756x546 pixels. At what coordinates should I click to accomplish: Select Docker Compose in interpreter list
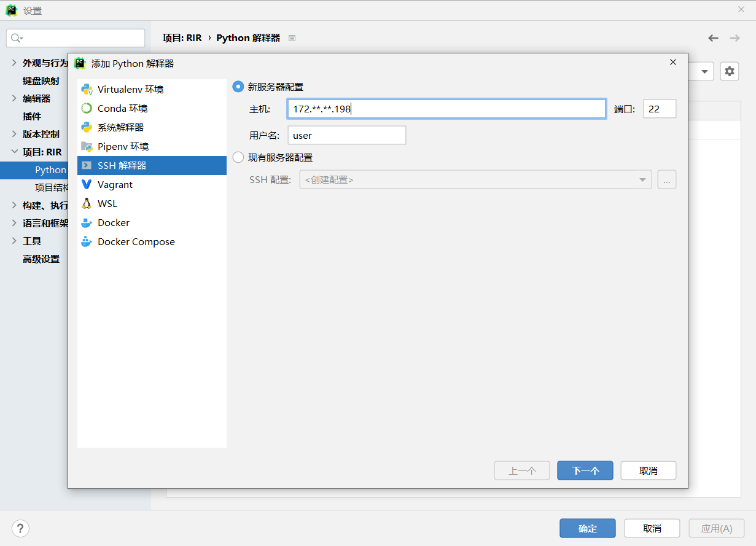coord(152,241)
